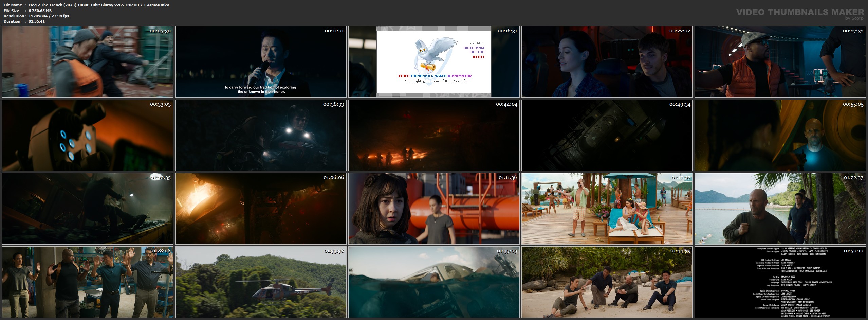The height and width of the screenshot is (320, 868).
Task: Open thumbnail of man in orange vest
Action: coord(780,62)
